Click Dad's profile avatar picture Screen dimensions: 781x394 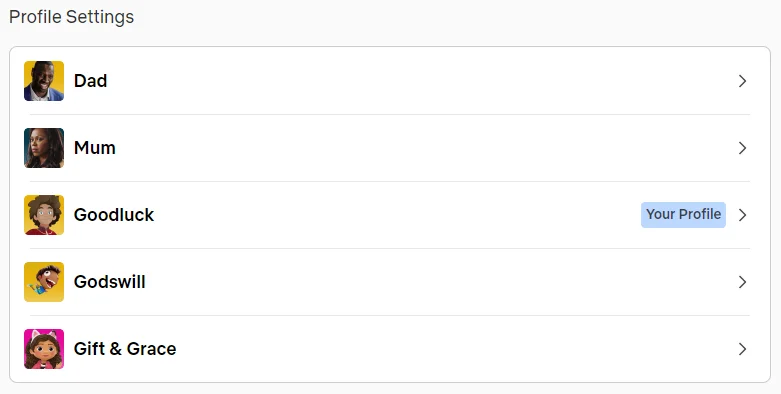click(x=44, y=81)
